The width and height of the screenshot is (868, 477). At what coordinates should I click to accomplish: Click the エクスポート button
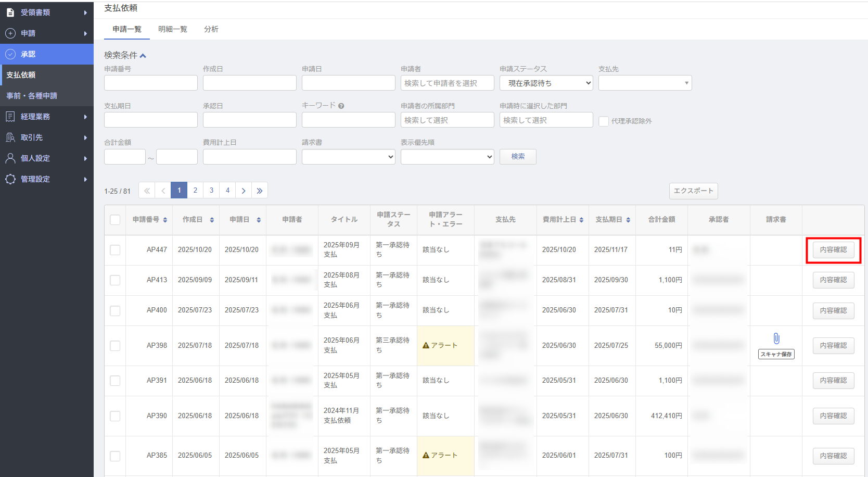pos(693,191)
